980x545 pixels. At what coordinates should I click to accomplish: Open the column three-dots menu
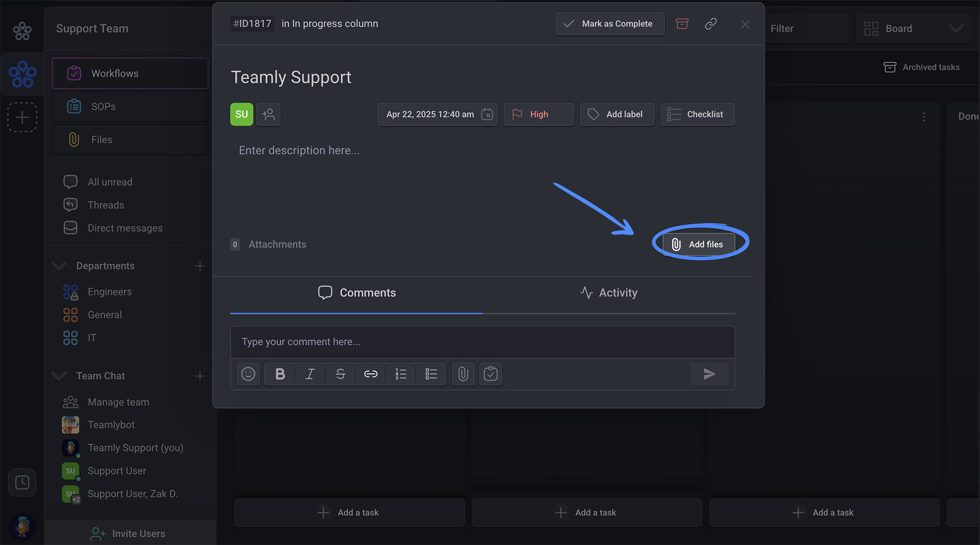(x=923, y=117)
